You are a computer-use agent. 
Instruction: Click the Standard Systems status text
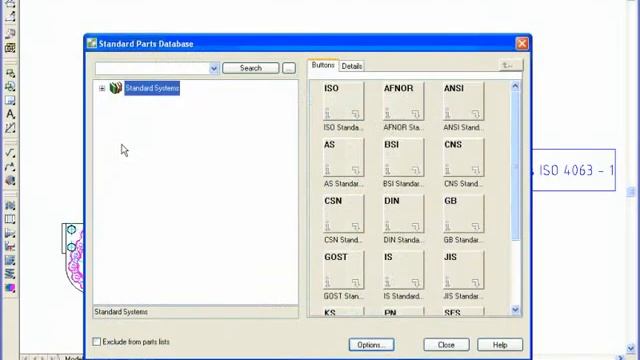[x=121, y=312]
